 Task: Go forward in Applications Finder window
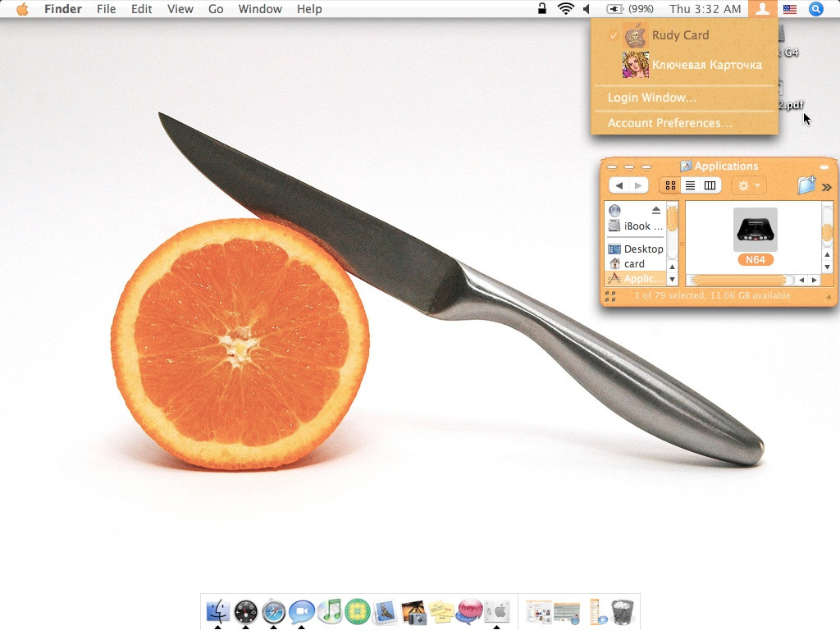click(638, 186)
